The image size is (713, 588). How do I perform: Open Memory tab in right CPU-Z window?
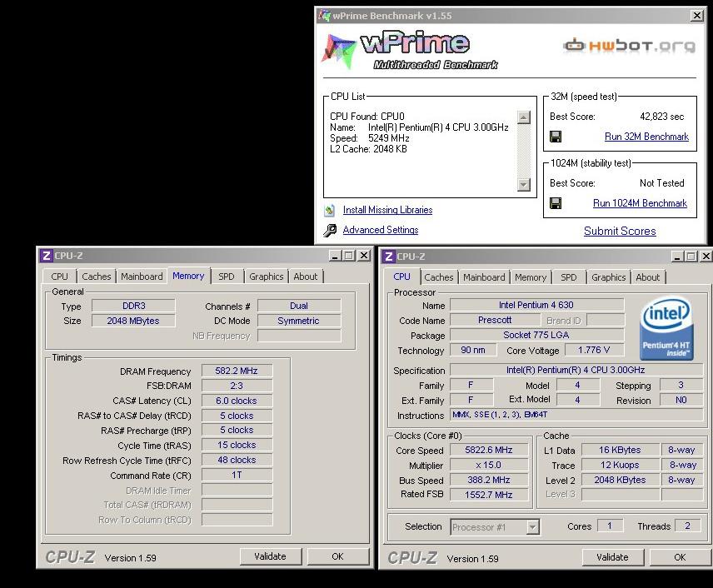coord(531,277)
